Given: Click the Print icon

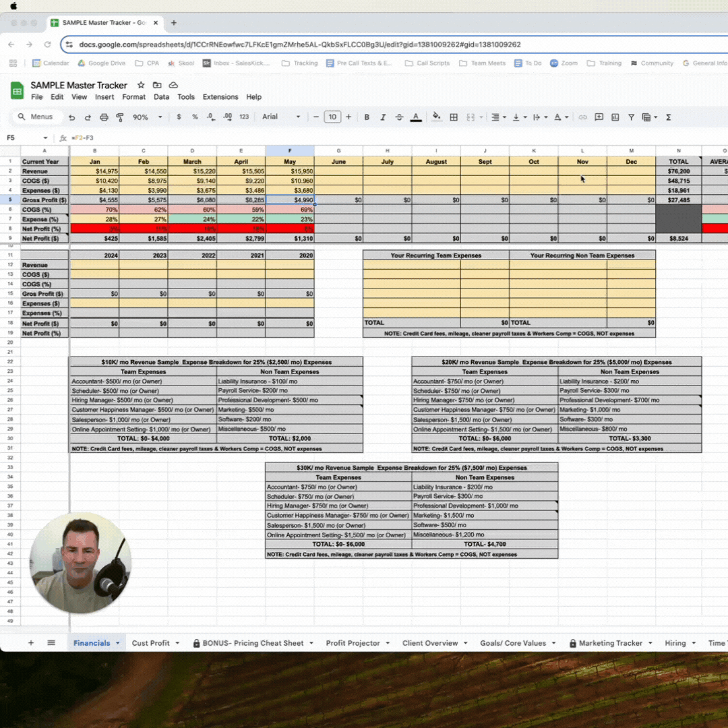Looking at the screenshot, I should (x=104, y=117).
